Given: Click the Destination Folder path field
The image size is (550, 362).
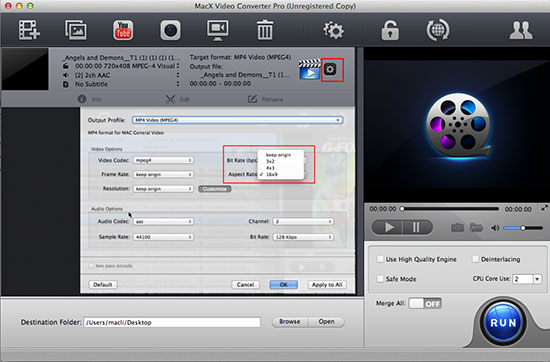Looking at the screenshot, I should [x=172, y=322].
